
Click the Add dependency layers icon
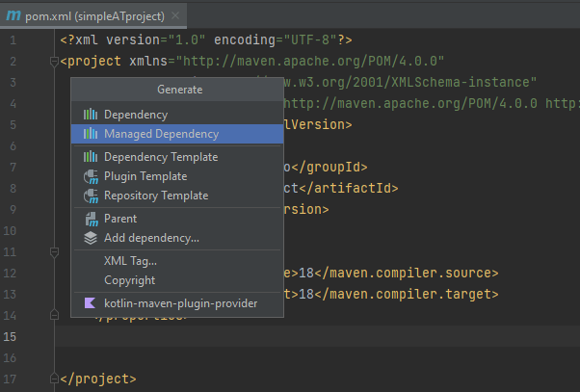(91, 238)
